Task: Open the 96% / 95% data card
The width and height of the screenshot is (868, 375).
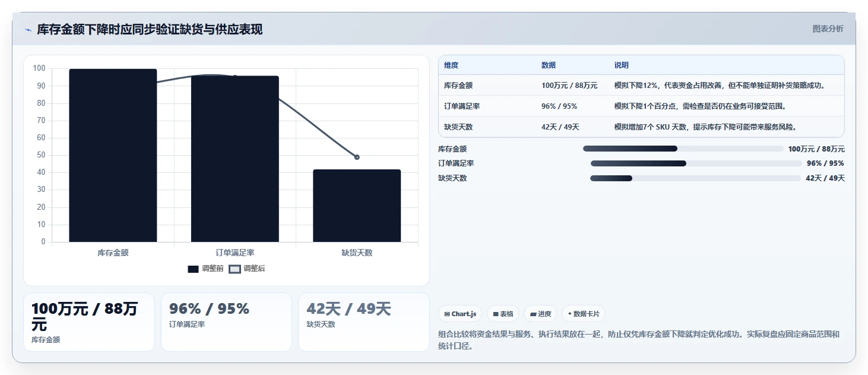Action: click(226, 322)
